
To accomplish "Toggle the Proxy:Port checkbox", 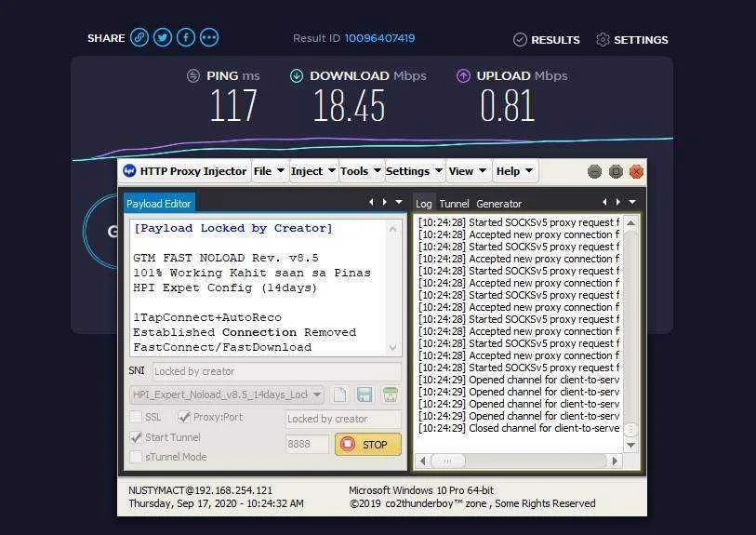I will (184, 417).
